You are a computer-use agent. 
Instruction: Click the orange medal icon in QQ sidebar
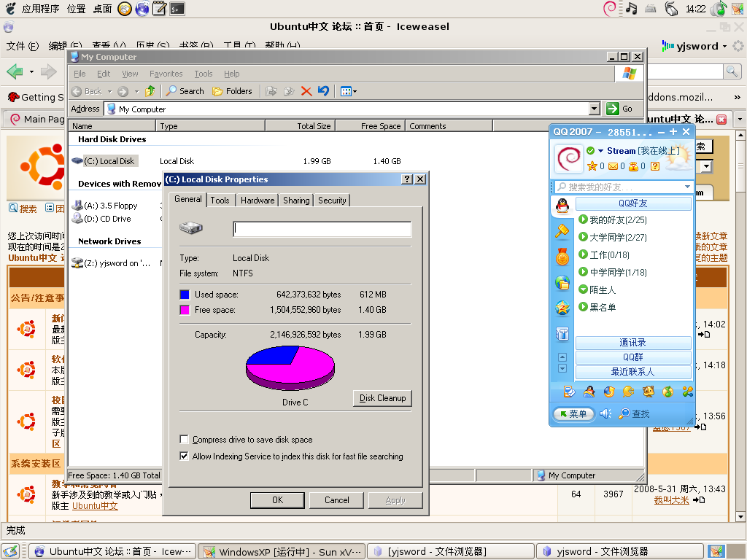[562, 257]
